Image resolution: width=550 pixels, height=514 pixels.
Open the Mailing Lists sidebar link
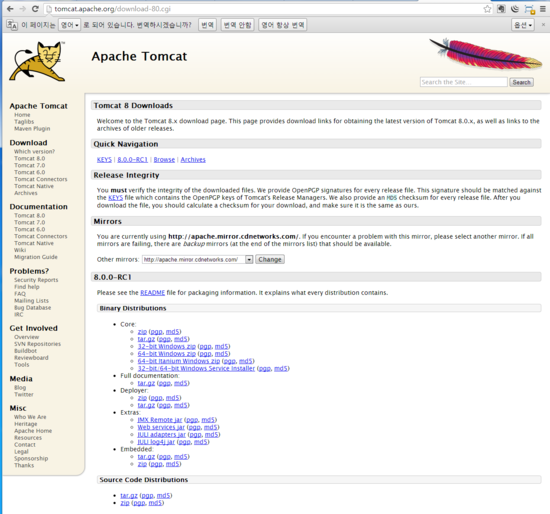click(32, 301)
